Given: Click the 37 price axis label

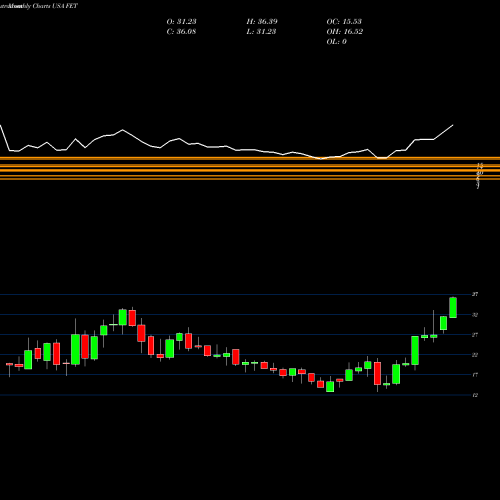Looking at the screenshot, I should [x=475, y=294].
